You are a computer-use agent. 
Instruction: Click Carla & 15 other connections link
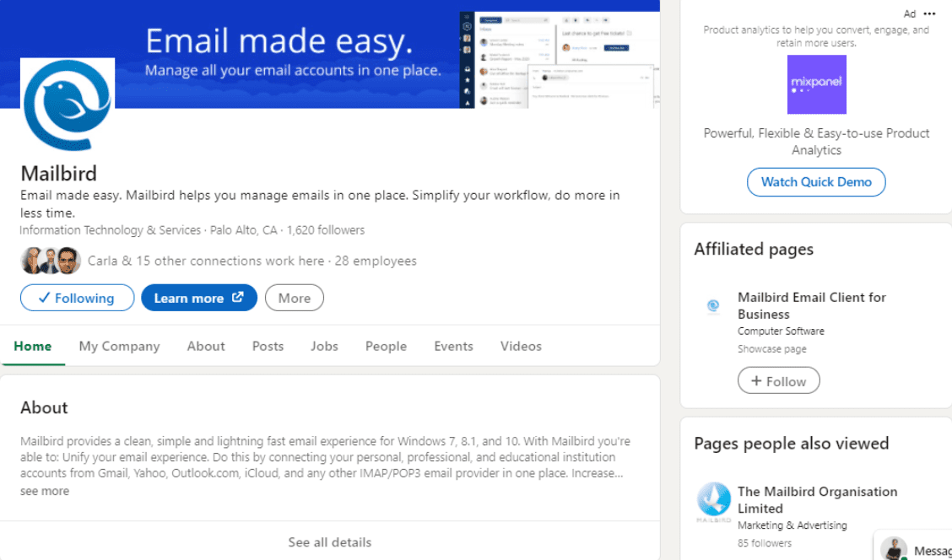(206, 261)
